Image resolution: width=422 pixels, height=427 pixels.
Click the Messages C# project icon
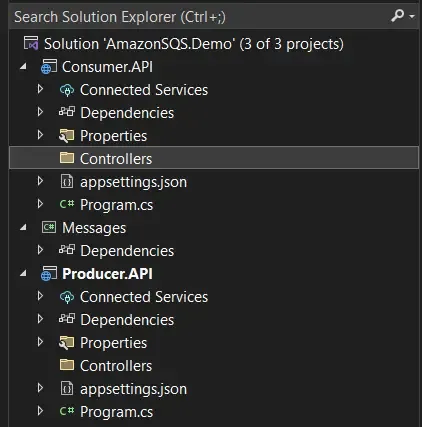click(49, 228)
